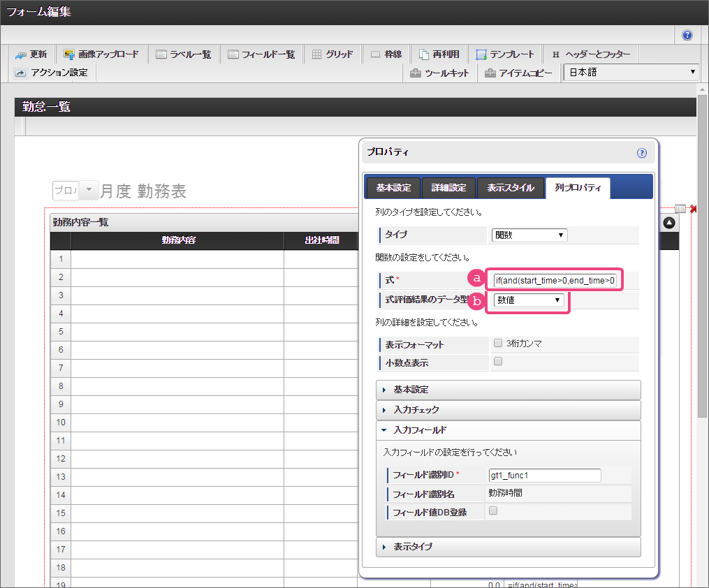Switch to the 基本設定 tab

point(393,188)
